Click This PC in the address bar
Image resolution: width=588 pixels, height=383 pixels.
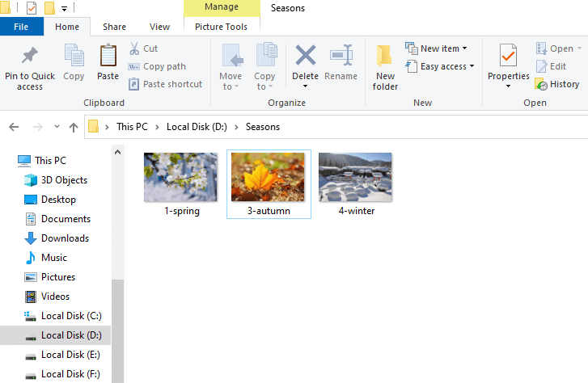132,127
